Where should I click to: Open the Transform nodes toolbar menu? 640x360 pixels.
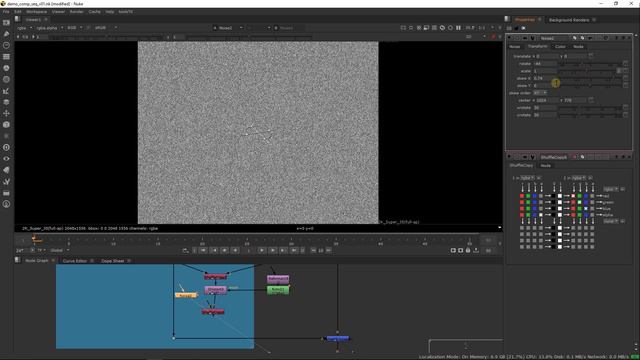(x=6, y=113)
